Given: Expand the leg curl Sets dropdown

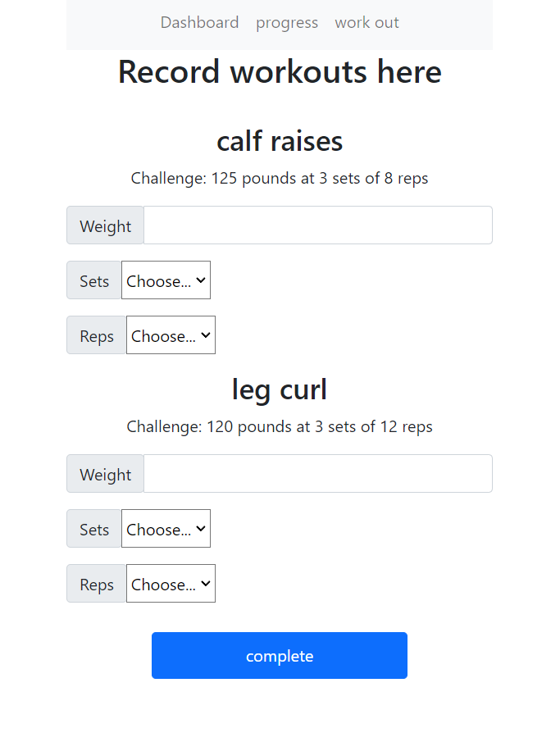Looking at the screenshot, I should click(x=166, y=529).
